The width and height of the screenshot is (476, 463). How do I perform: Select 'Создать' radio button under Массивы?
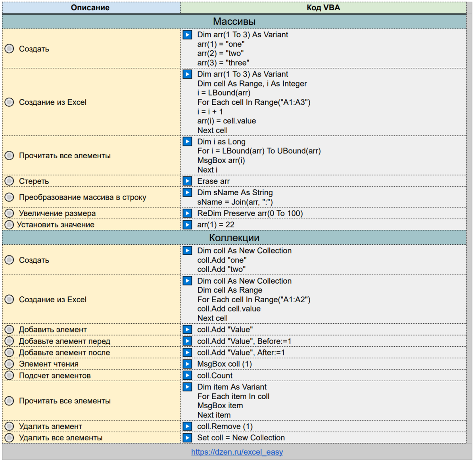[9, 49]
